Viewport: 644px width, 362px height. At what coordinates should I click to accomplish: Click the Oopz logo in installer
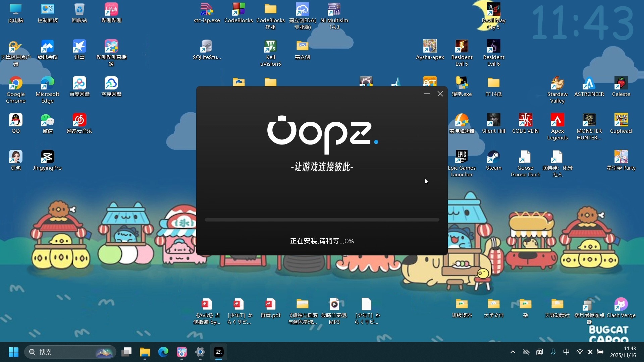point(323,134)
